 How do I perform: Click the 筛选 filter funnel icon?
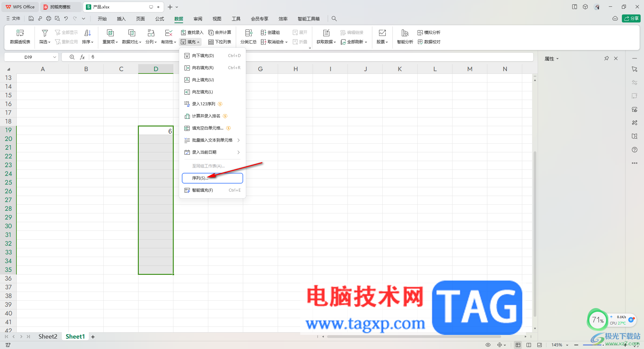tap(45, 33)
